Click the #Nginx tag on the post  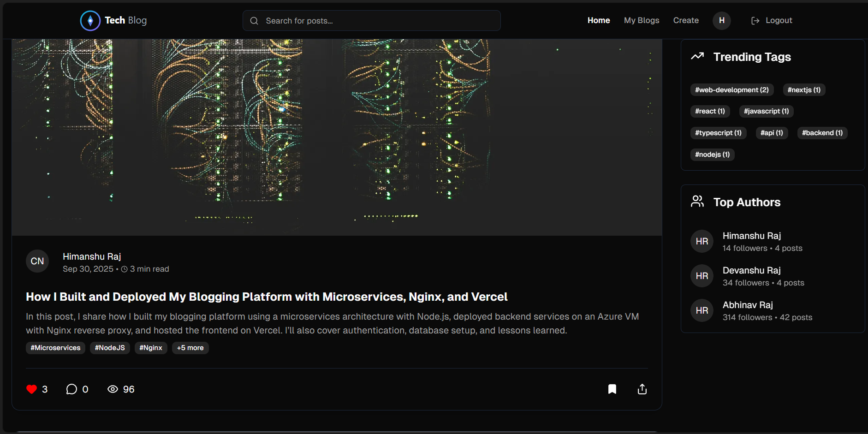(x=151, y=348)
